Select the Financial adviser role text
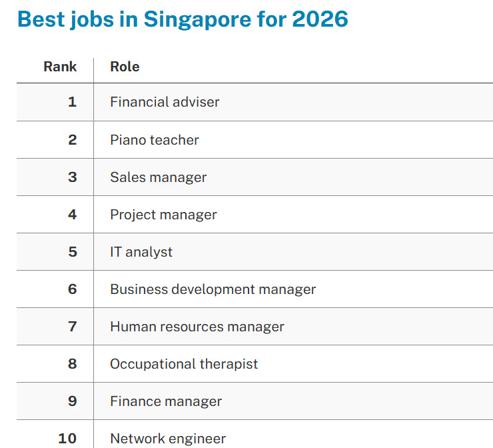Image resolution: width=493 pixels, height=448 pixels. pos(165,102)
